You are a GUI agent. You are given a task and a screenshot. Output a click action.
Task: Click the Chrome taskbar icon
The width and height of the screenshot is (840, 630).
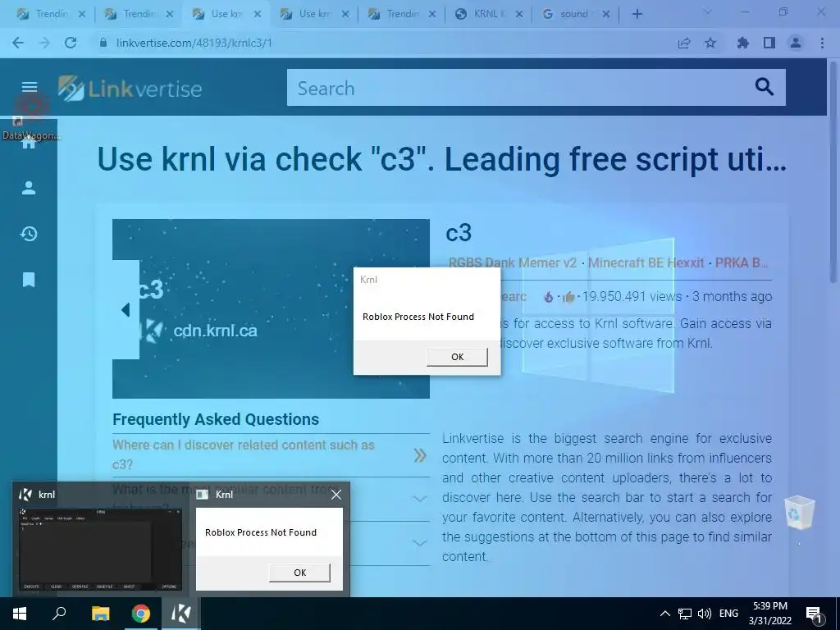tap(141, 614)
